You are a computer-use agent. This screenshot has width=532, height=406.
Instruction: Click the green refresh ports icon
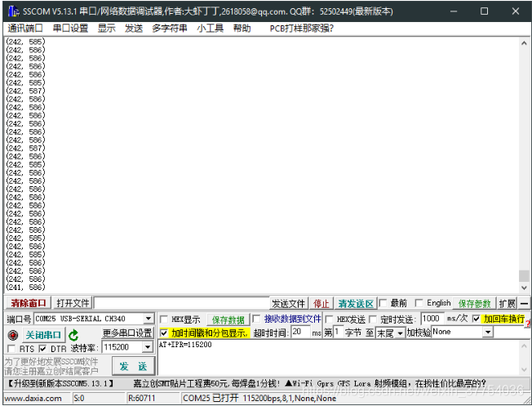click(x=73, y=335)
